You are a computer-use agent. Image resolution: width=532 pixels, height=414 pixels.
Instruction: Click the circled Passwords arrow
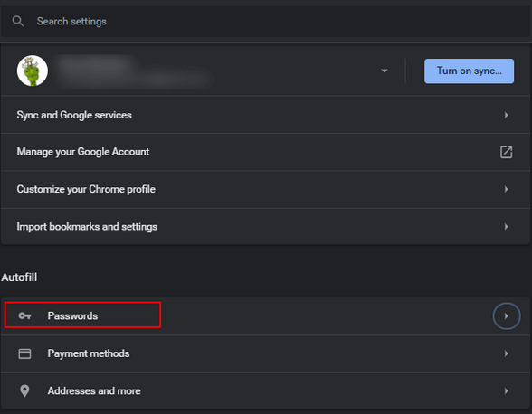coord(507,316)
